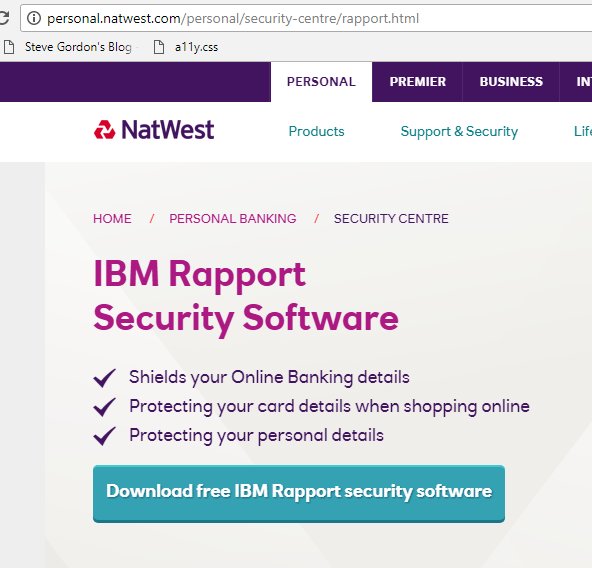Click the browser reload icon
Viewport: 592px width, 568px height.
click(x=4, y=18)
